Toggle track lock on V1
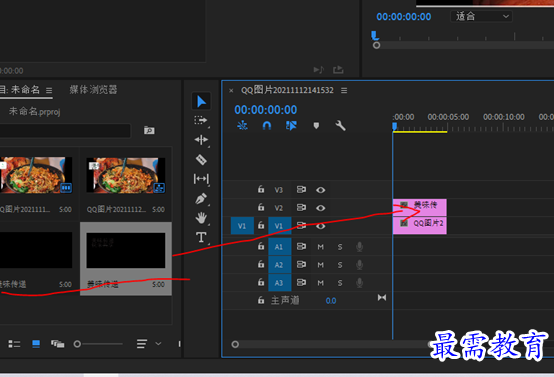The width and height of the screenshot is (554, 377). pos(261,225)
